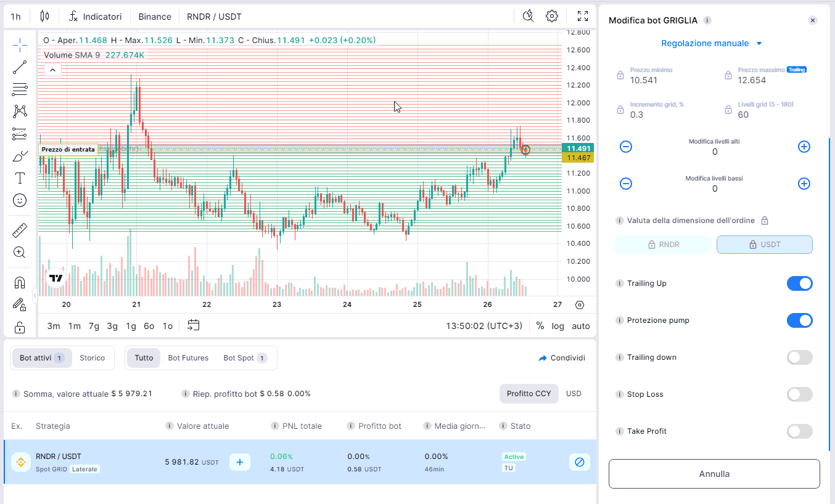Collapse the indicator legend chevron
The height and width of the screenshot is (504, 835).
tap(52, 70)
